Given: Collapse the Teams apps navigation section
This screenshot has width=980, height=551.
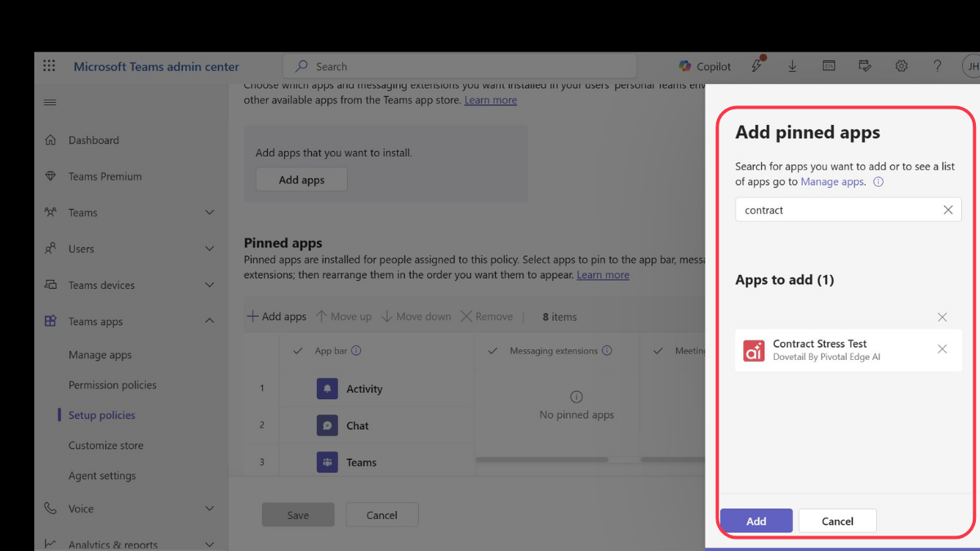Looking at the screenshot, I should [209, 322].
